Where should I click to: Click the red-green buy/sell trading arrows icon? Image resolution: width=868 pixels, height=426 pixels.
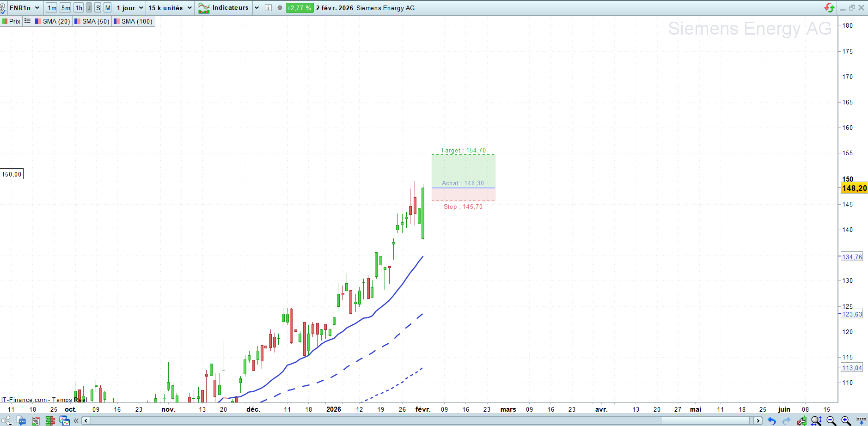(x=830, y=8)
